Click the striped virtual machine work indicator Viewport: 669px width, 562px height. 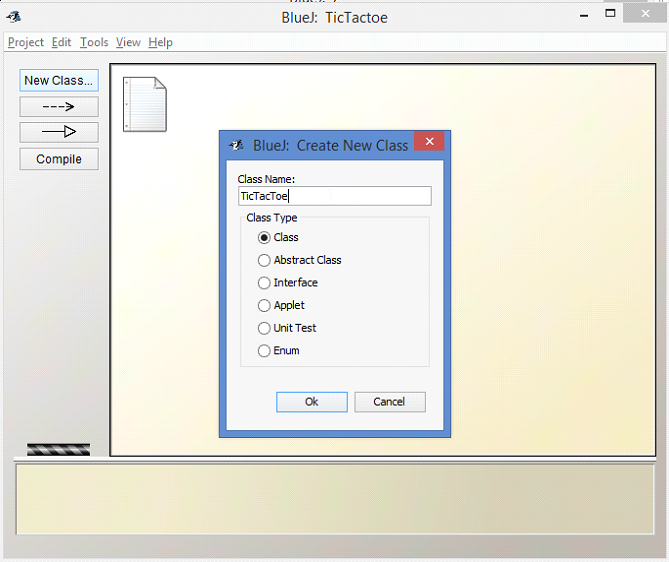[x=58, y=449]
